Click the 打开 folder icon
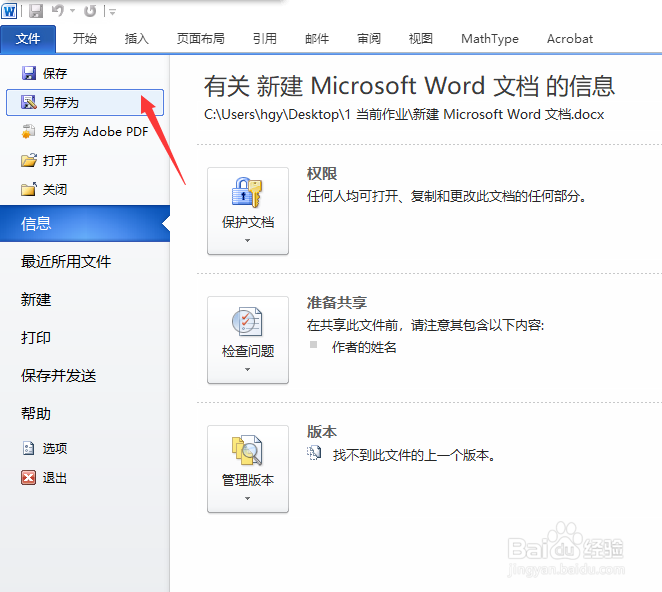The height and width of the screenshot is (592, 662). point(29,160)
